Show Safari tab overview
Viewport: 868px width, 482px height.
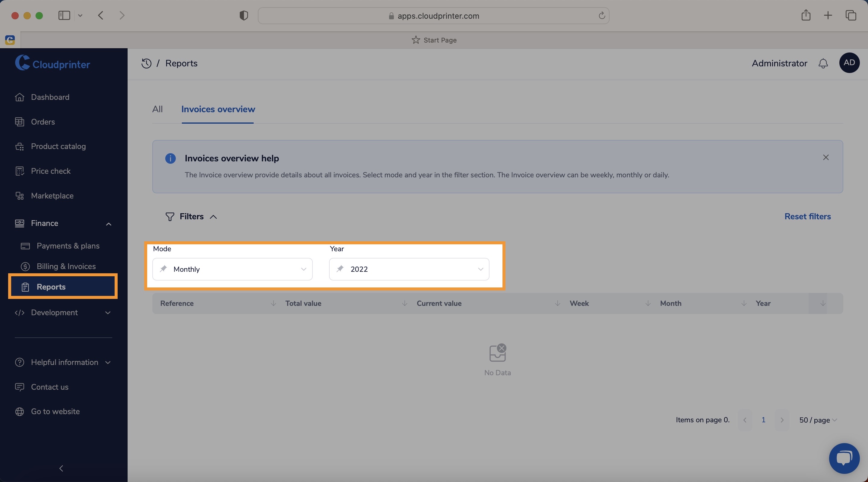(851, 15)
